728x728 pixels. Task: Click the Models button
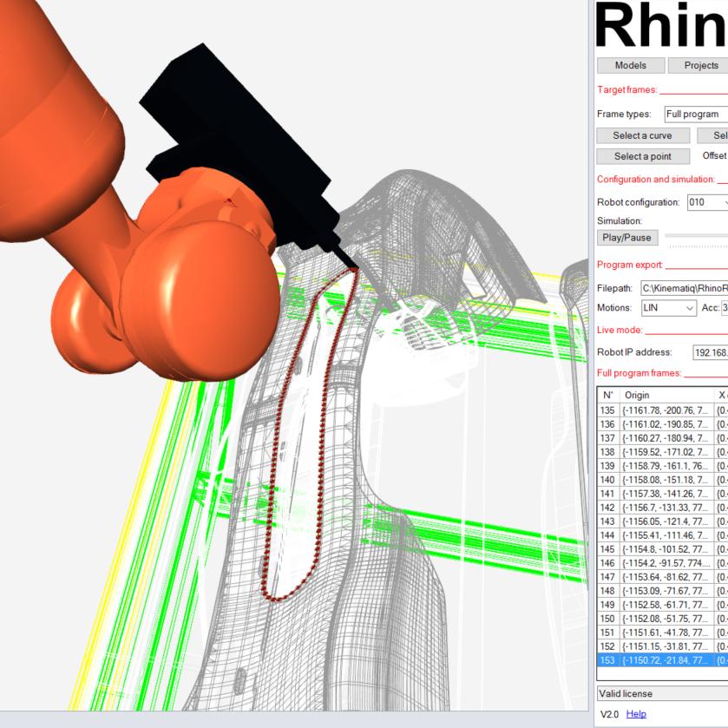click(631, 65)
